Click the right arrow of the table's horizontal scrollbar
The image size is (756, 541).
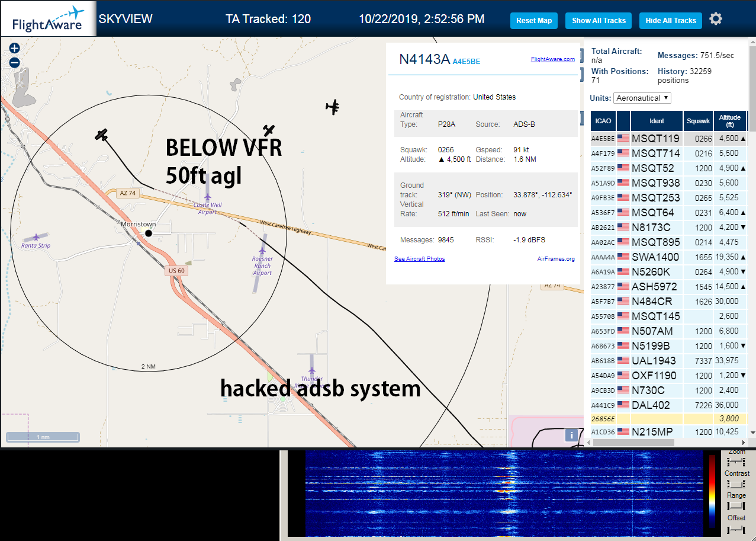click(x=744, y=443)
